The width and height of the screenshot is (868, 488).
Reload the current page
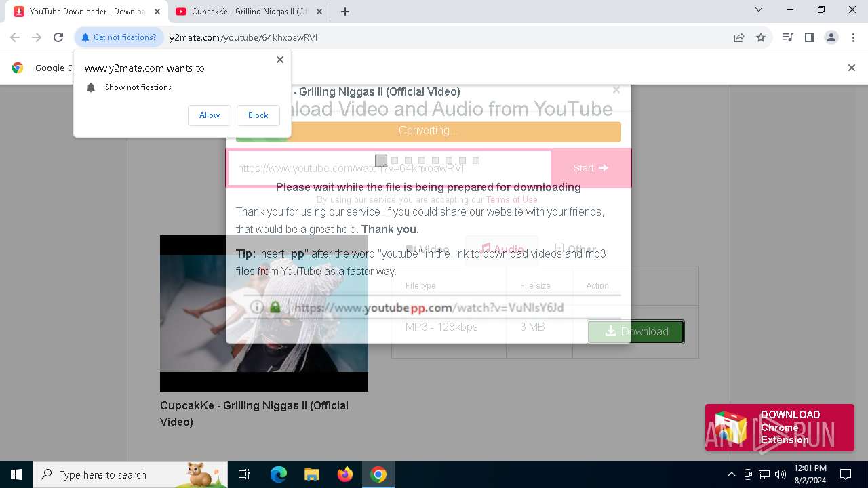(58, 37)
